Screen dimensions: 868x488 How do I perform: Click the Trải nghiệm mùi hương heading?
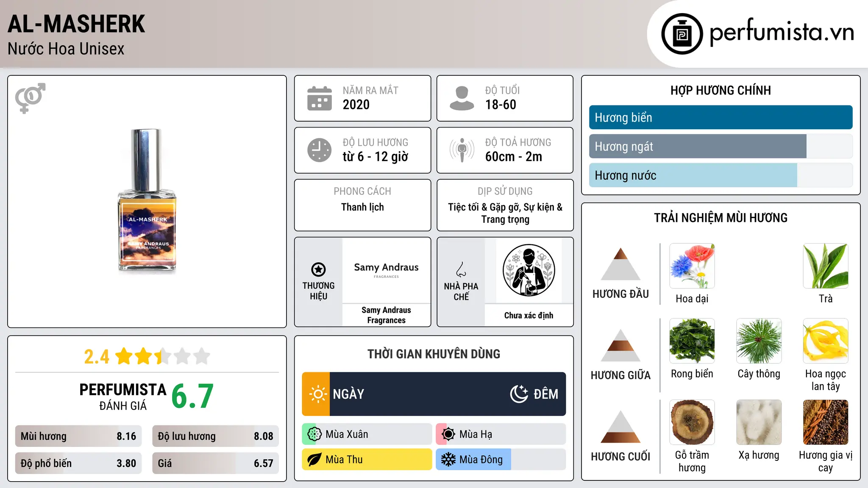click(721, 218)
